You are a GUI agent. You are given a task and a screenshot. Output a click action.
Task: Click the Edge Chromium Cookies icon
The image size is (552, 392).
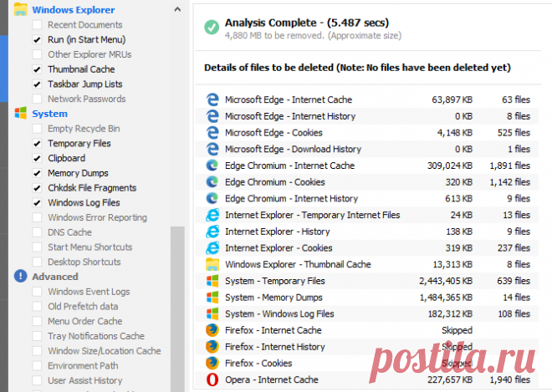pyautogui.click(x=212, y=182)
